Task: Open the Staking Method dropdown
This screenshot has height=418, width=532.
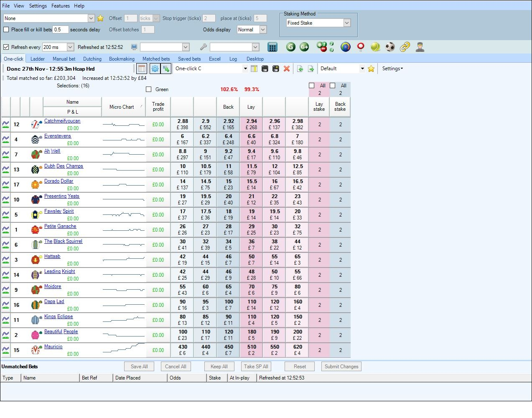Action: [x=347, y=23]
